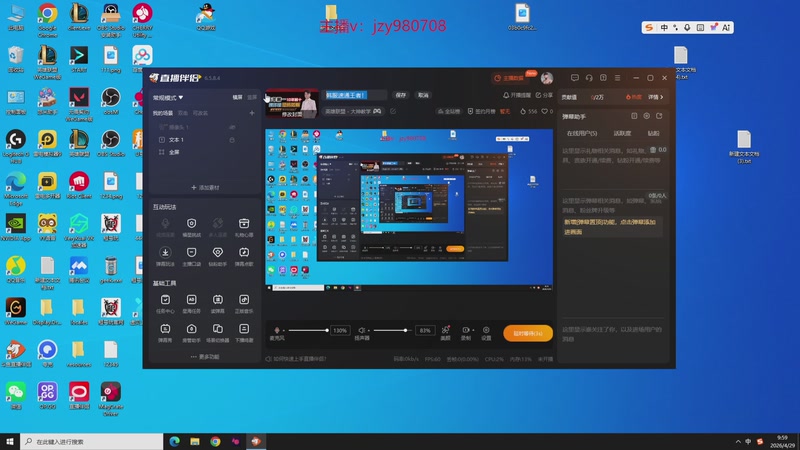Open Microsoft Edge from the taskbar
Image resolution: width=800 pixels, height=450 pixels.
point(174,441)
